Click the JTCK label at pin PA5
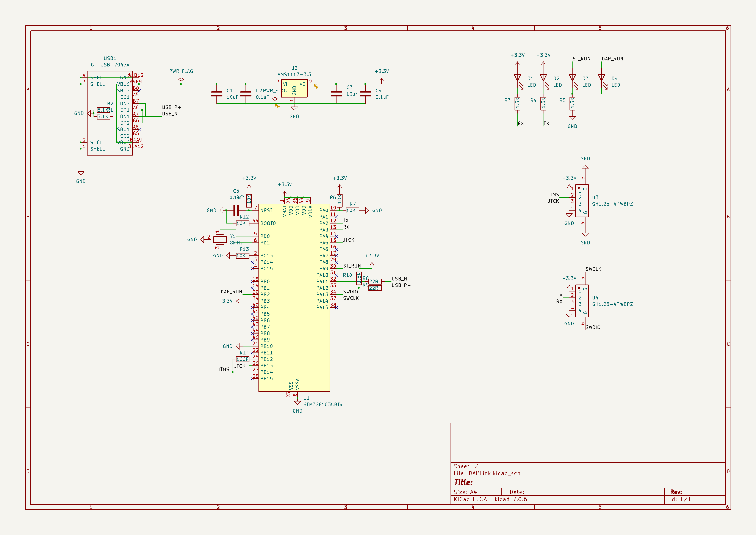Image resolution: width=756 pixels, height=535 pixels. click(x=349, y=240)
